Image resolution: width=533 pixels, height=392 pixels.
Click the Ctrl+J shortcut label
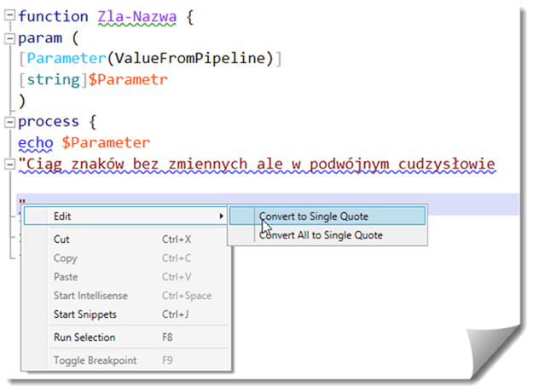[175, 314]
